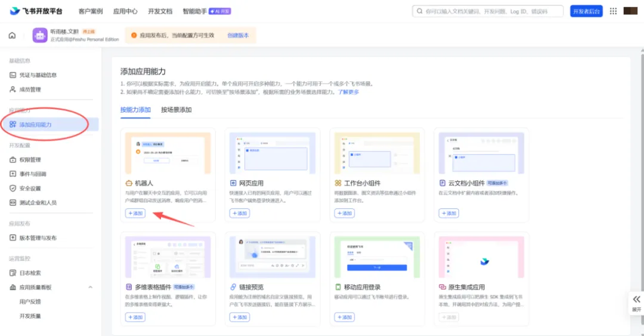Open 开发文档 in the top navigation
Screen dimensions: 644x336
point(160,11)
